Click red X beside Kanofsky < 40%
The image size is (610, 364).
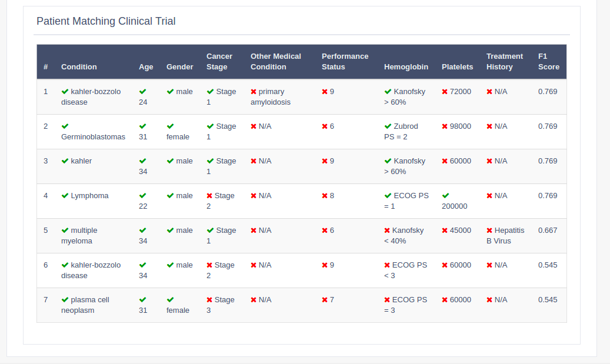[387, 231]
